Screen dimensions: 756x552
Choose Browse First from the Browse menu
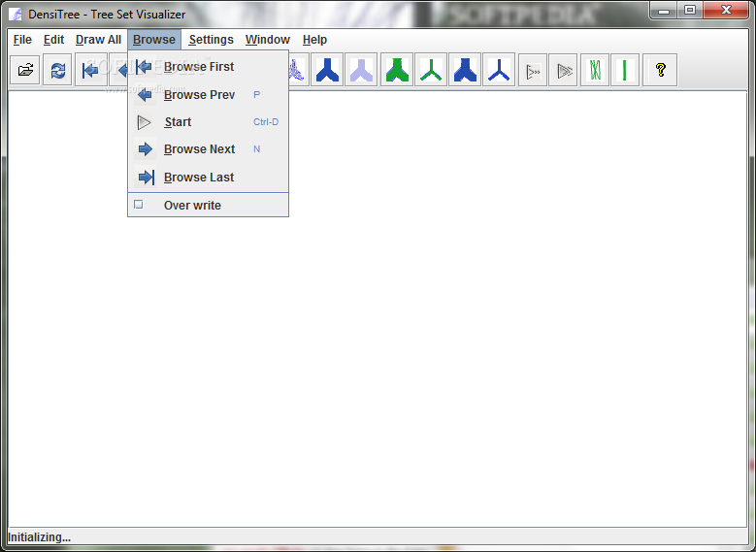tap(209, 67)
